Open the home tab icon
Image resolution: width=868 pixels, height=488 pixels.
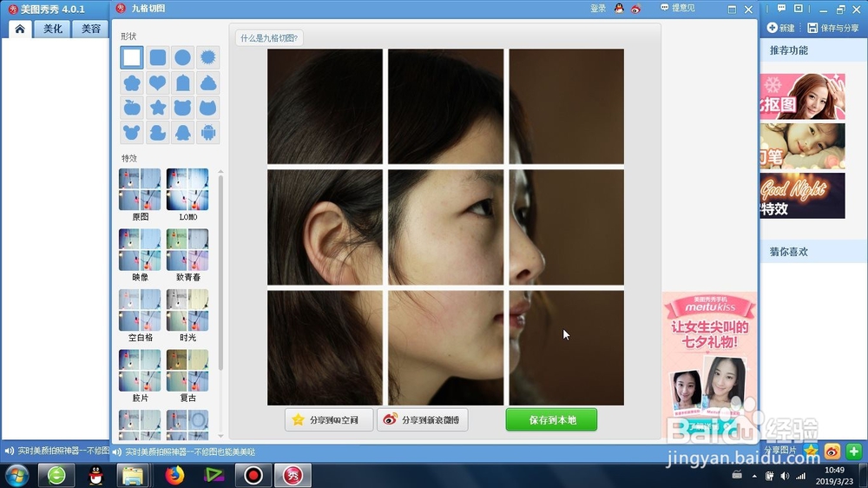click(20, 29)
